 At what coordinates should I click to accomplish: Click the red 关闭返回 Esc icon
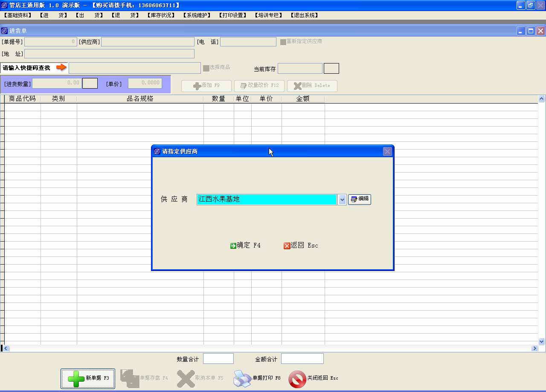(x=297, y=379)
